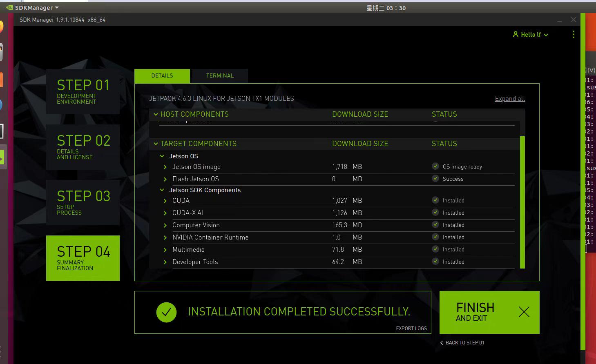Collapse the Jetson OS group

point(162,156)
